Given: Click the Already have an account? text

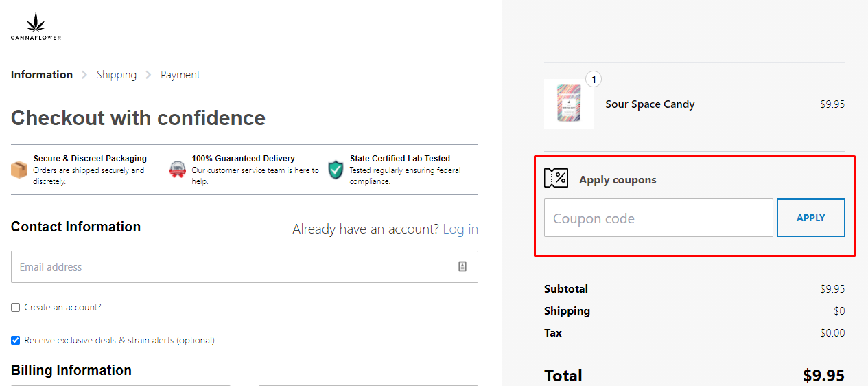Looking at the screenshot, I should pos(366,229).
